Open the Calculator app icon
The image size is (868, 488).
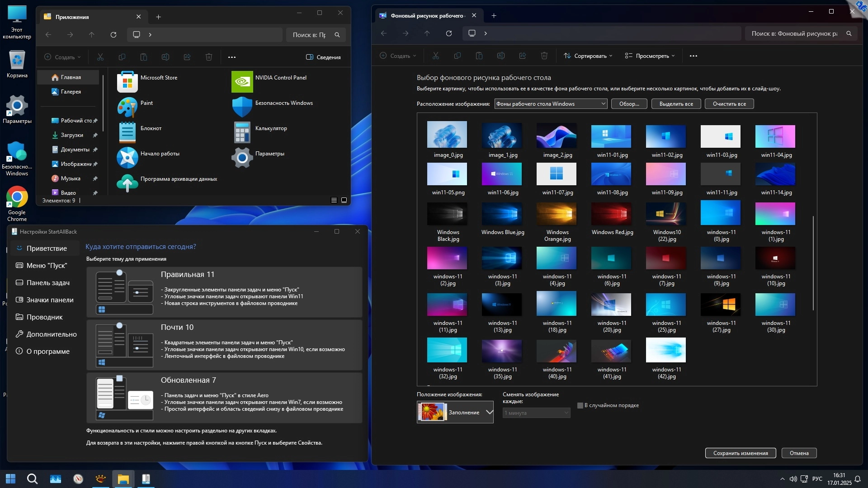click(242, 133)
